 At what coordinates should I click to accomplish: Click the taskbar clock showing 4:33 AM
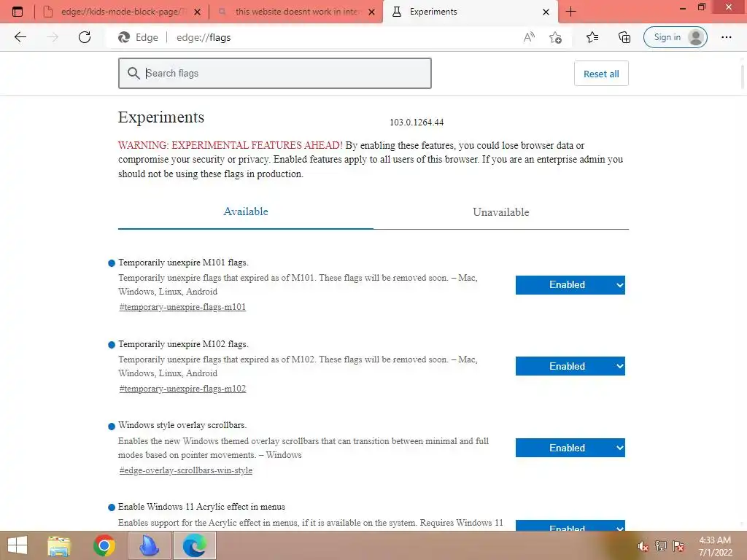coord(715,546)
